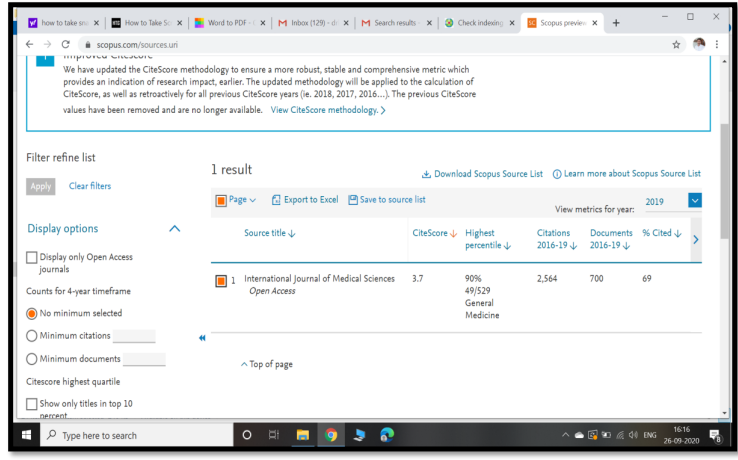
Task: Check Display only Open Access journals
Action: coord(32,257)
